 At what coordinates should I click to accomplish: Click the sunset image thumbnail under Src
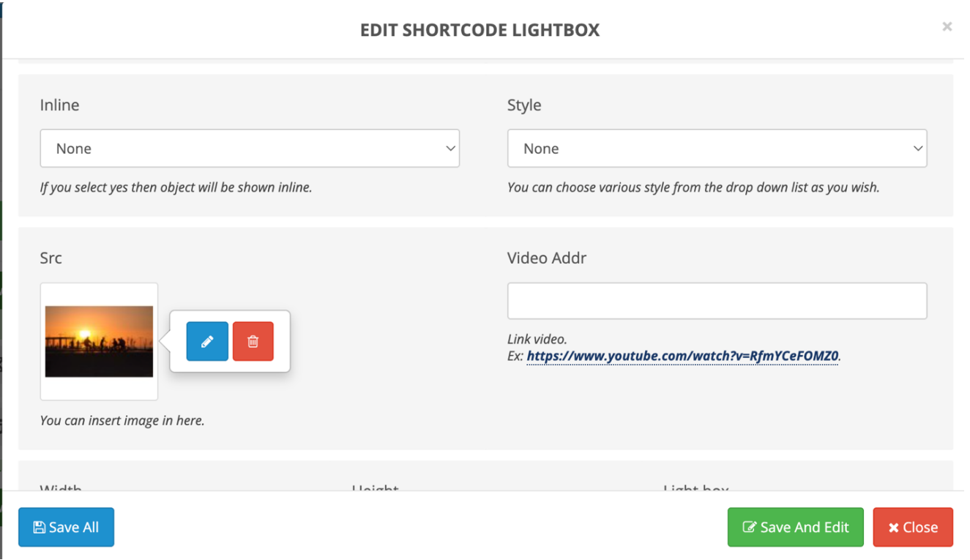point(99,341)
